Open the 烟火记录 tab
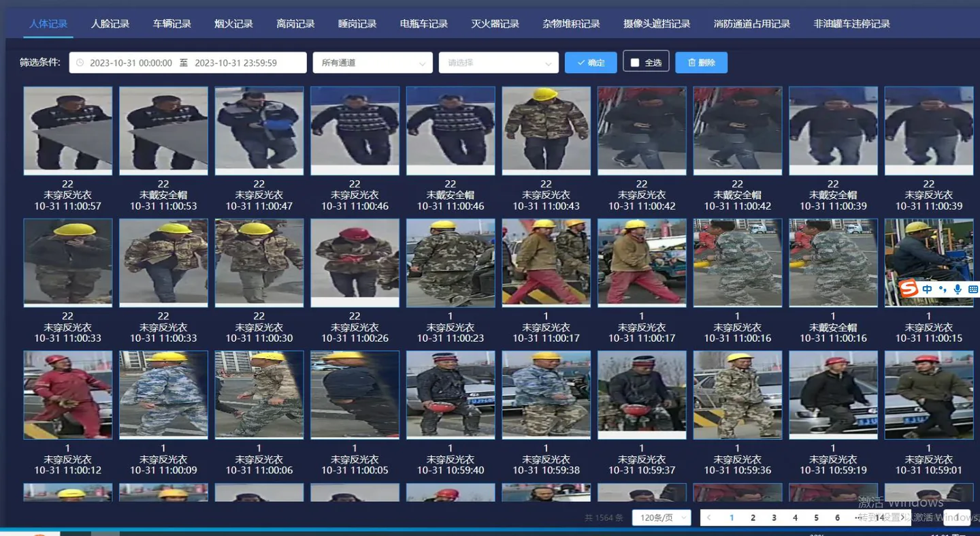 (233, 24)
